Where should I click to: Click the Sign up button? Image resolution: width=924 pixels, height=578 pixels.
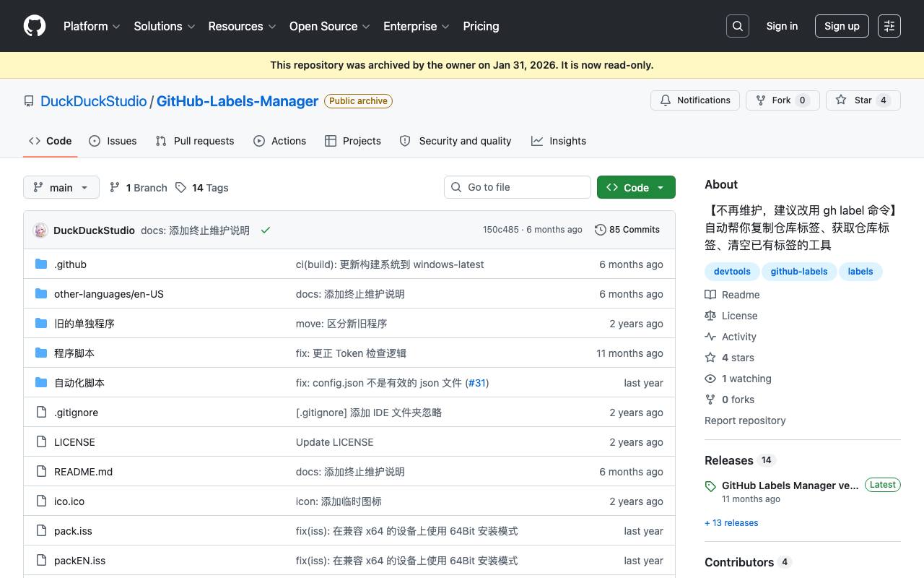[842, 26]
